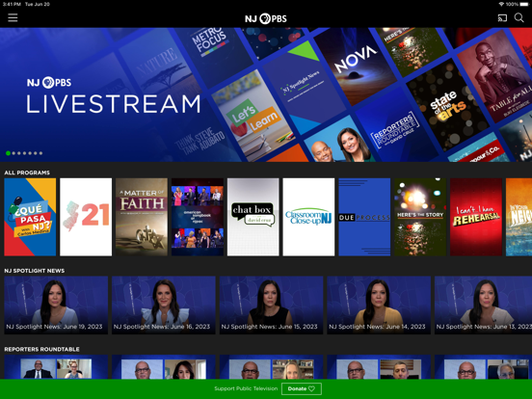
Task: Open the ¿Qué Pasa NJ? program
Action: [x=30, y=217]
